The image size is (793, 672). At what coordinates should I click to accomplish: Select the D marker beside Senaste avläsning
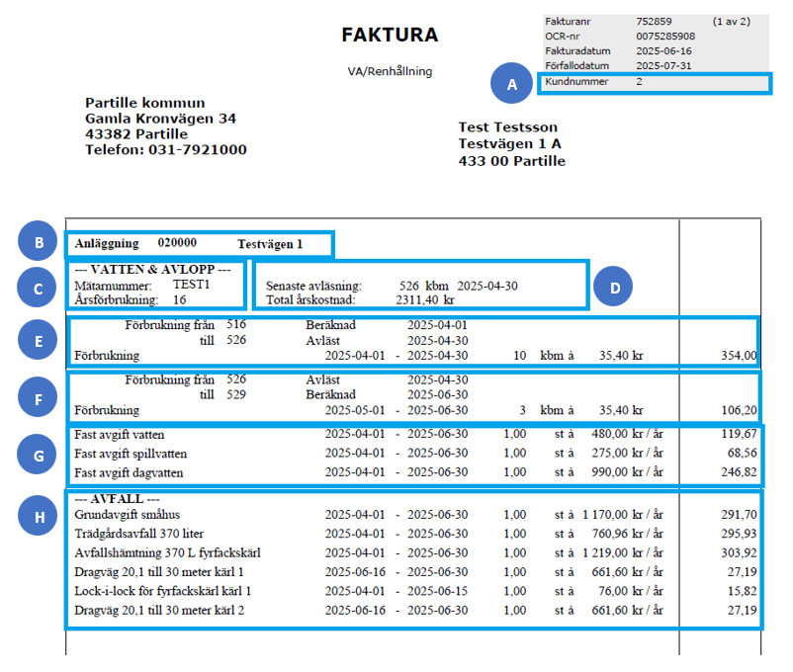(x=614, y=288)
